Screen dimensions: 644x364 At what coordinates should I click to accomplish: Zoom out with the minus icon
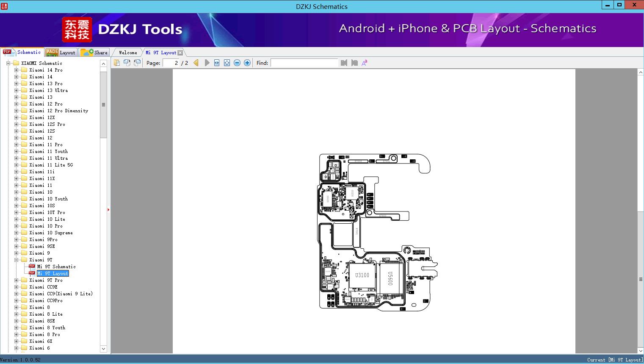pyautogui.click(x=237, y=63)
